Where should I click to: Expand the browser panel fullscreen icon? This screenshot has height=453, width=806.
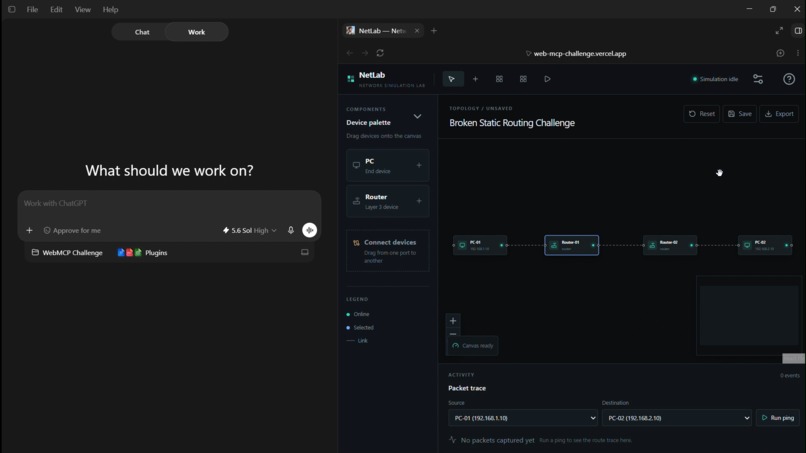coord(779,31)
